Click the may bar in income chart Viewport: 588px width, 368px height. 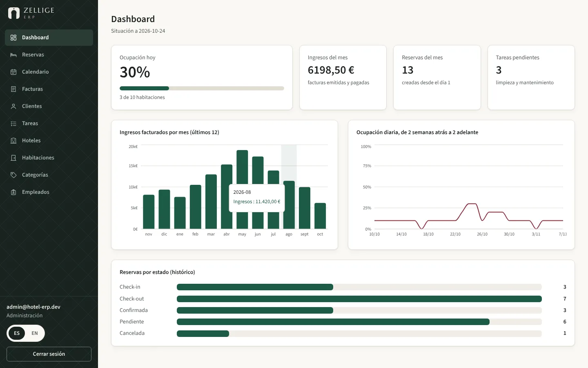242,168
